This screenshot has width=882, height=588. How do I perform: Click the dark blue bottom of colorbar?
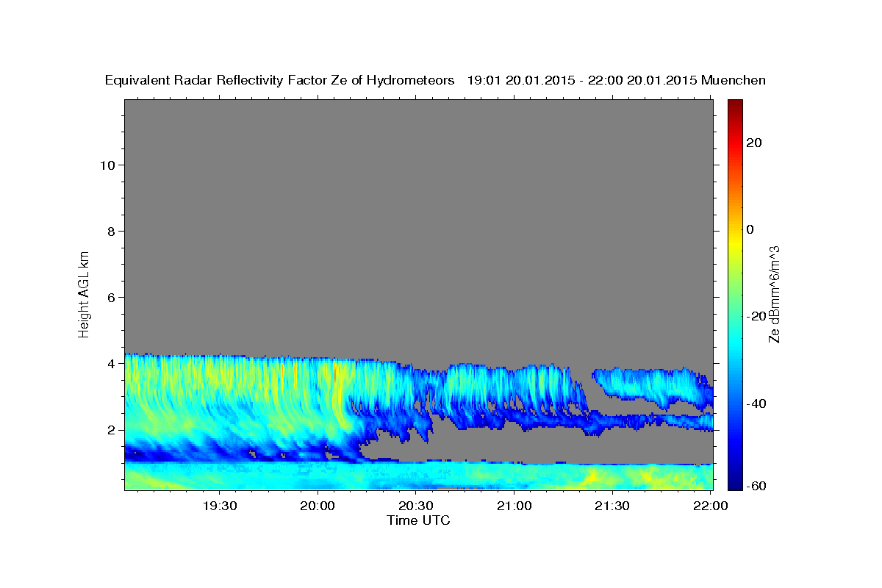(x=735, y=481)
